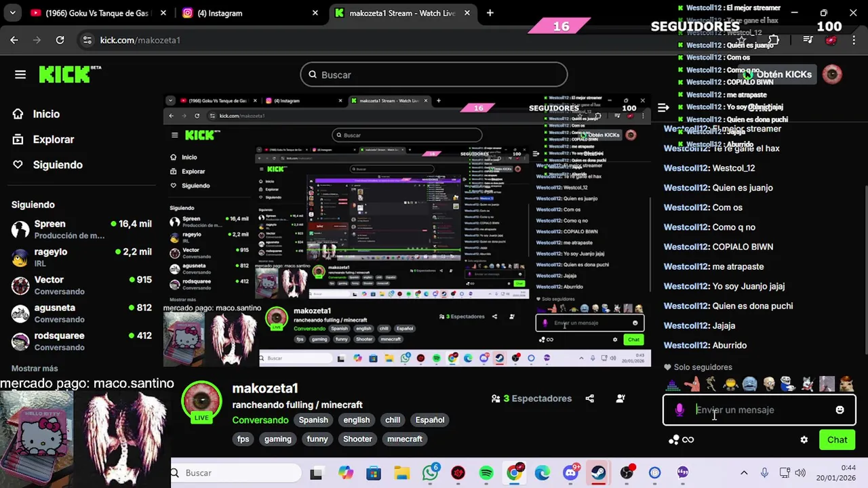The image size is (868, 488).
Task: Select the fps tag
Action: [243, 439]
